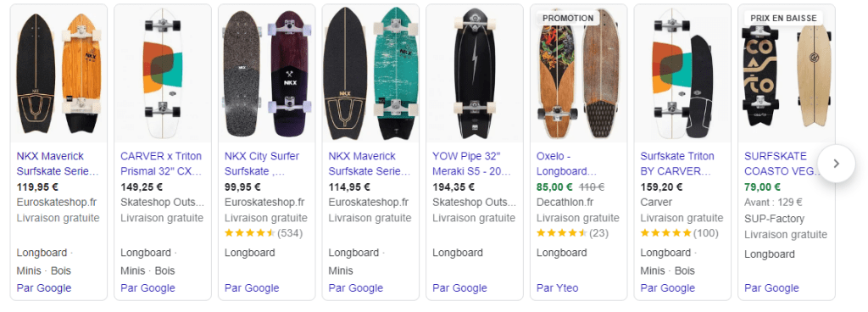
Task: Click the CARVER Triton Prismal board image
Action: pos(163,74)
